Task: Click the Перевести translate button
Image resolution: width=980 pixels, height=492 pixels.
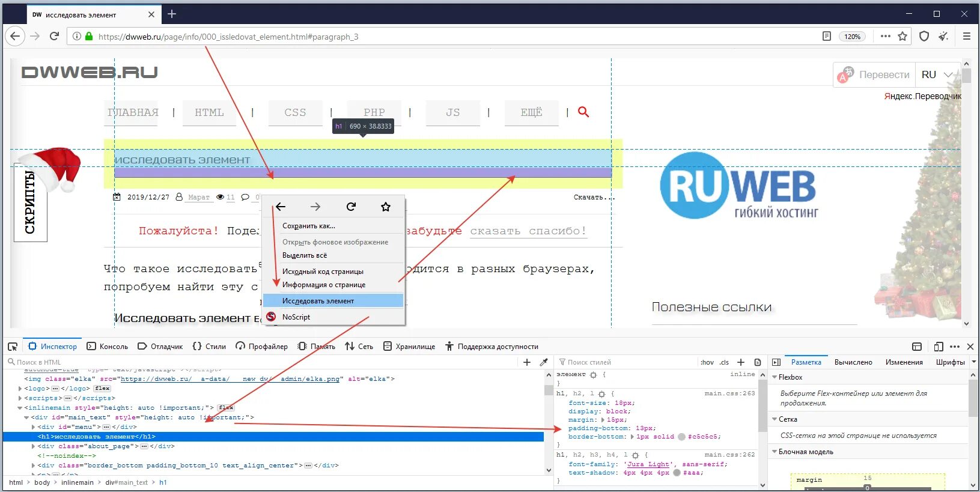Action: 875,74
